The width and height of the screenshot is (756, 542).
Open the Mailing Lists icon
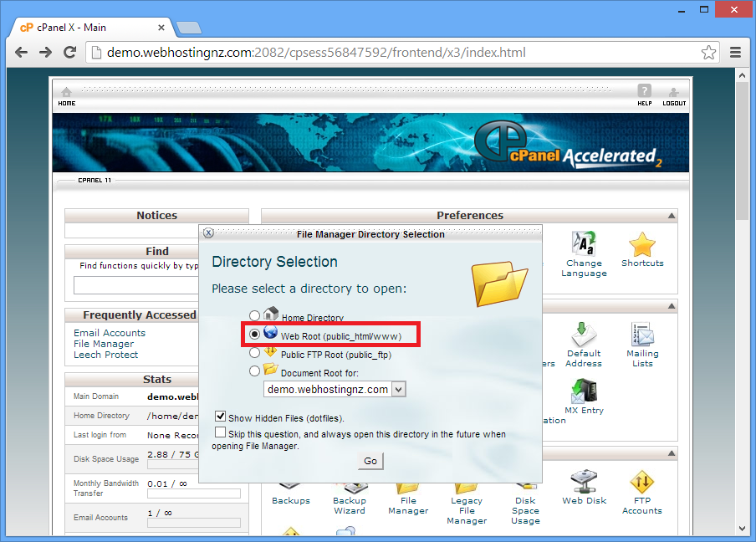click(x=641, y=335)
